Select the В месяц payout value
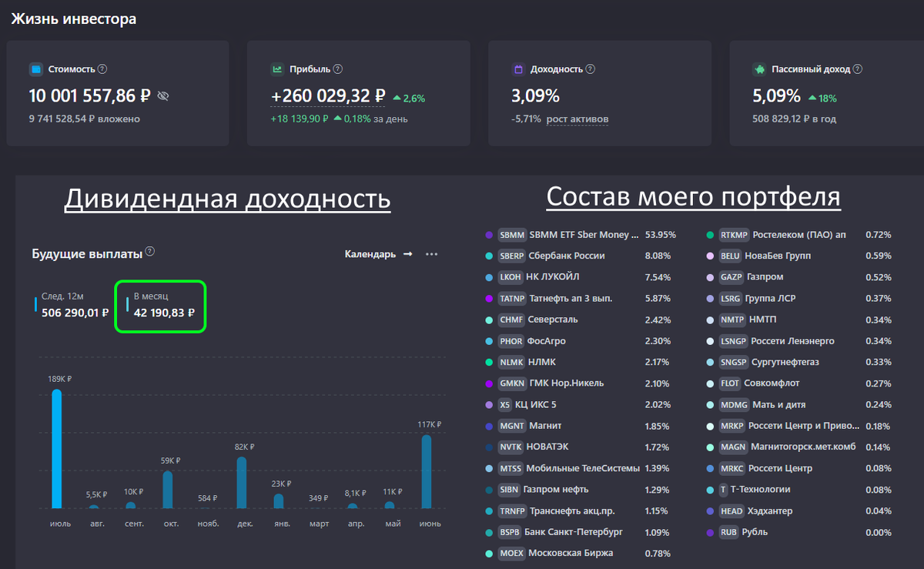Viewport: 924px width, 569px height. (x=164, y=313)
